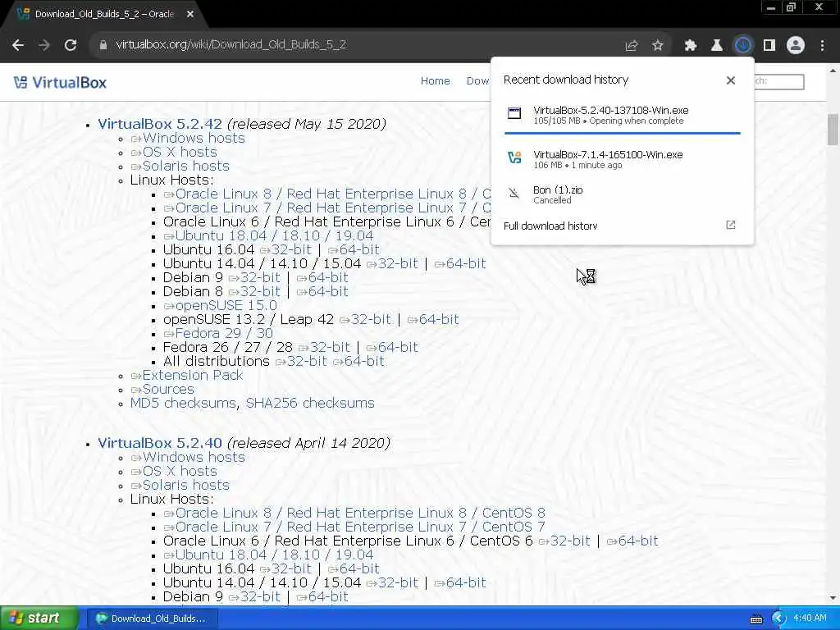Download Debian 8 64-bit under 5.2.42

(x=322, y=291)
